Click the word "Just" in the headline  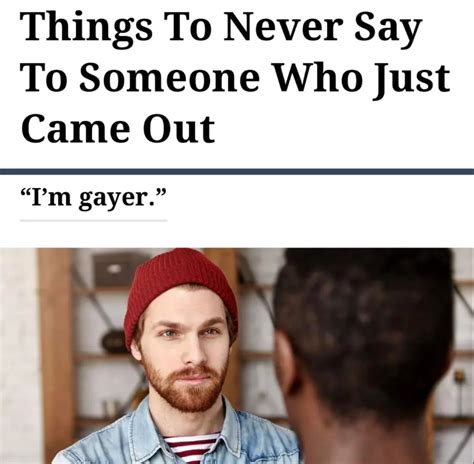coord(412,81)
